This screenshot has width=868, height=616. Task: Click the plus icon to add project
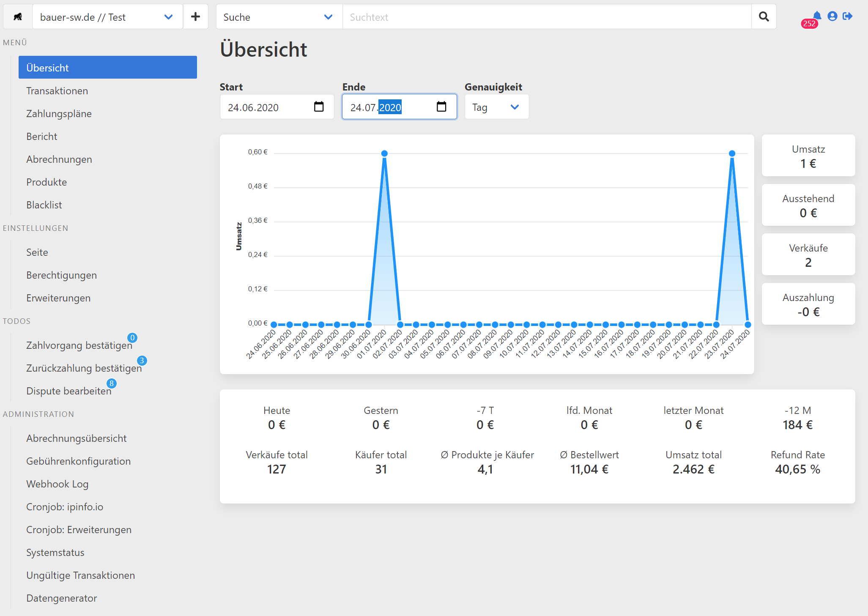point(195,17)
